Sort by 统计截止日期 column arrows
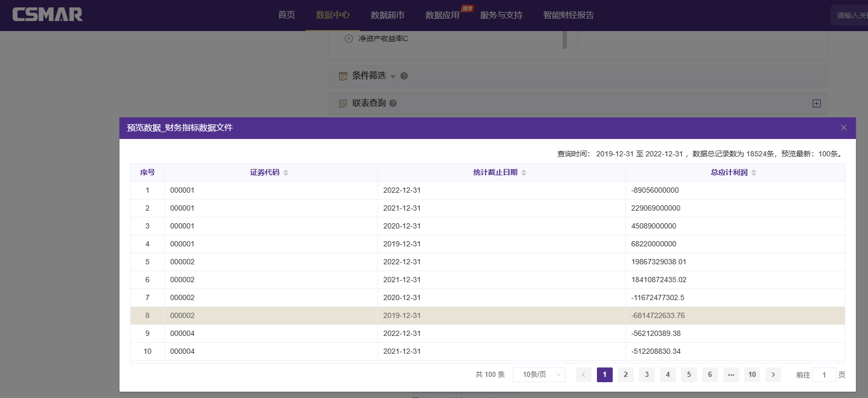Screen dimensions: 868x398 click(x=524, y=173)
